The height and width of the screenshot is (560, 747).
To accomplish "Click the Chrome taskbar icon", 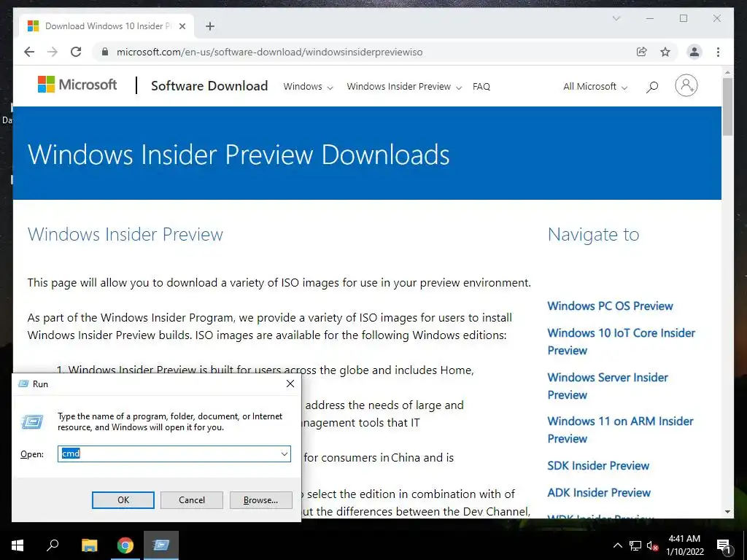I will (x=125, y=545).
